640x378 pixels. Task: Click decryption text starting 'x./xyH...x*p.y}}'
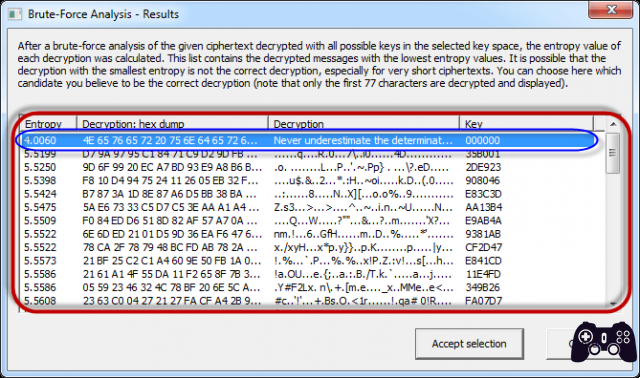(363, 247)
